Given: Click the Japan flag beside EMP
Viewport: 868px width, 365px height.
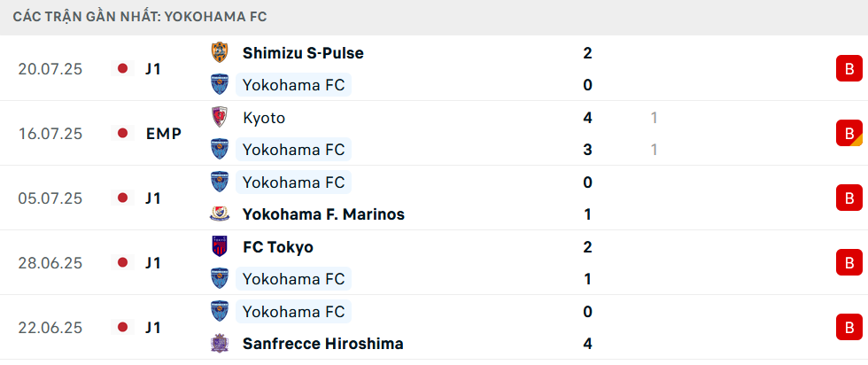Looking at the screenshot, I should [123, 134].
